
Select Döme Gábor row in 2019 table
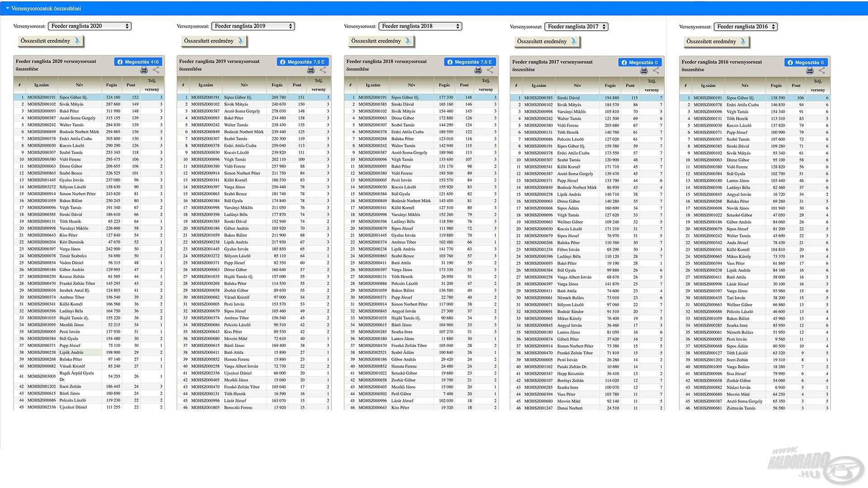click(x=254, y=270)
